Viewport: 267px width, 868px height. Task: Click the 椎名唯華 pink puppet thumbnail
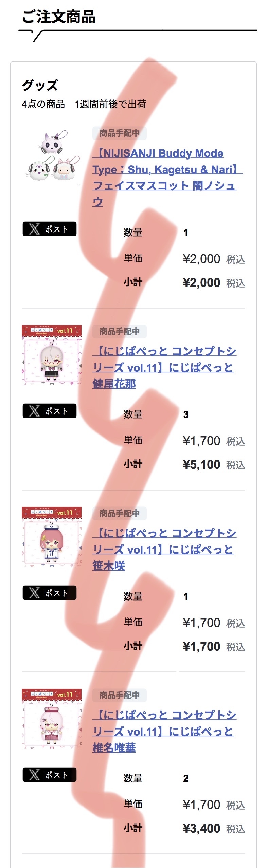(x=52, y=719)
